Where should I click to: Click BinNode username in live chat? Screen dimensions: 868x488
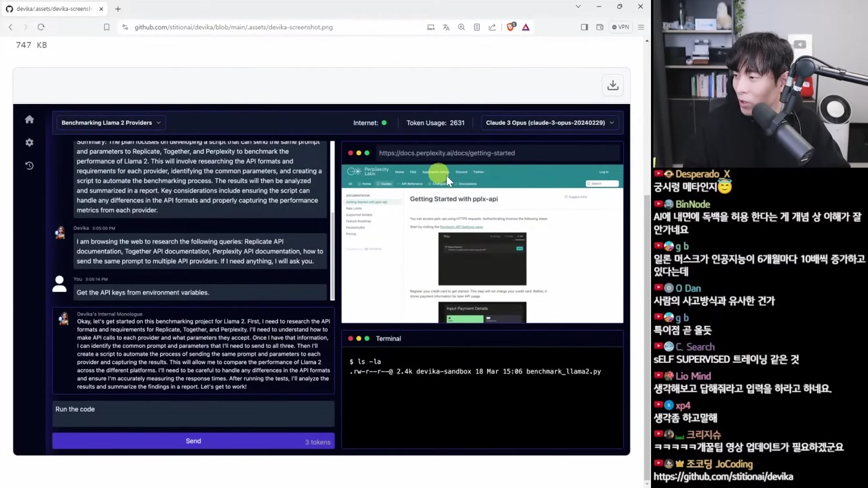tap(692, 204)
